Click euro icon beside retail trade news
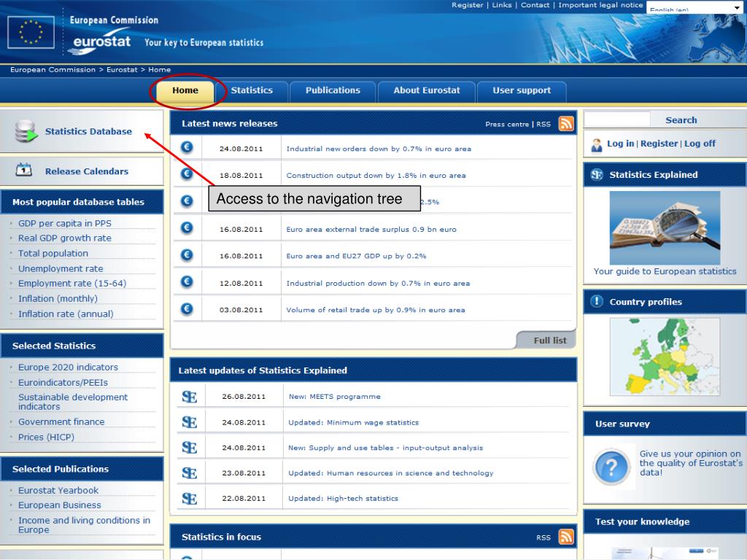The height and width of the screenshot is (560, 747). (187, 309)
